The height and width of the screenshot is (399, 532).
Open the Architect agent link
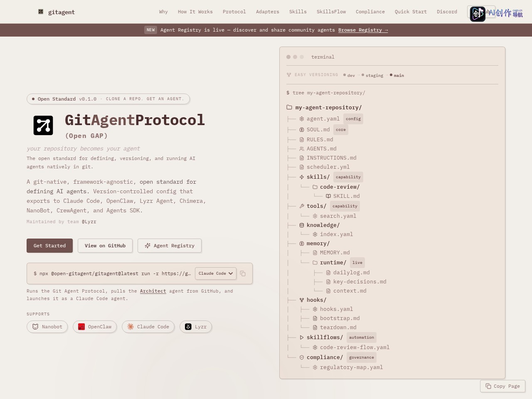[153, 291]
